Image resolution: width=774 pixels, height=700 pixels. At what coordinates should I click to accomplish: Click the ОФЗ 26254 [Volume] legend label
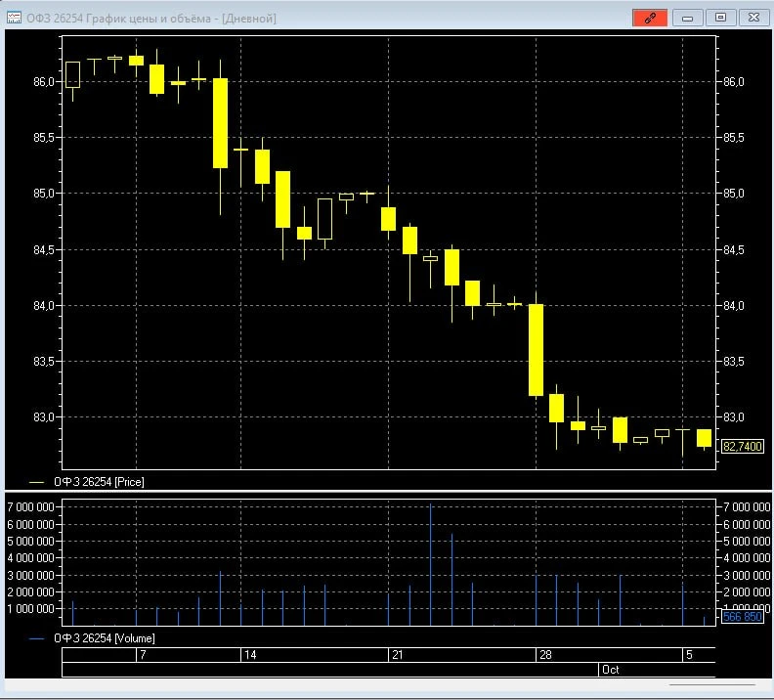coord(105,638)
